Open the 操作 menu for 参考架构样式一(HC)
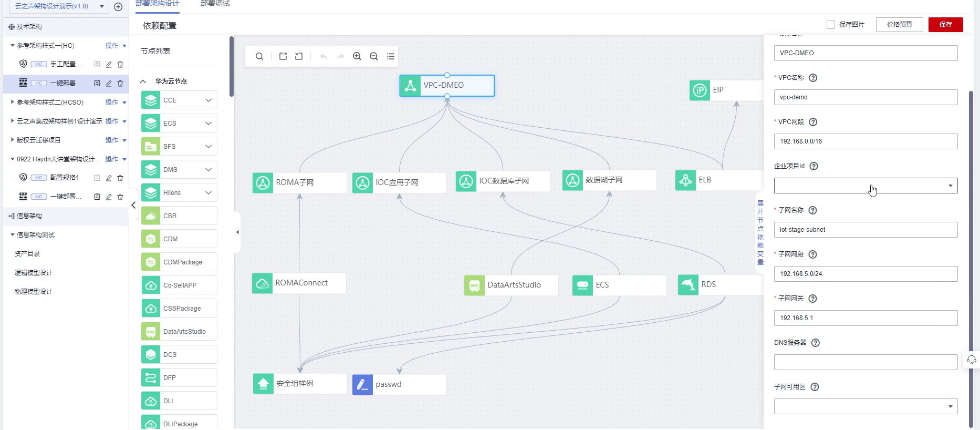980x430 pixels. [116, 46]
